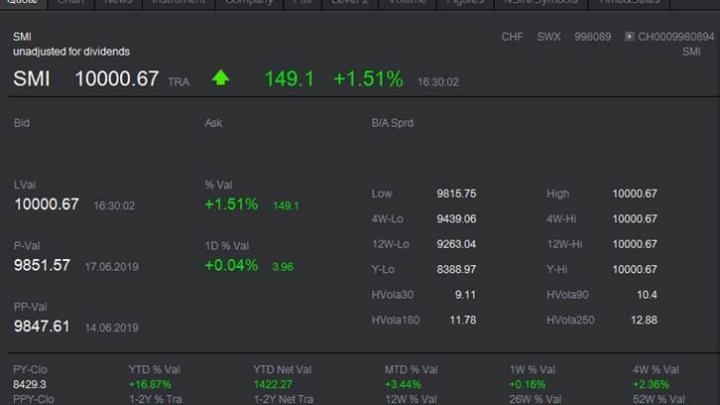Open the Figures tab

coord(466,3)
